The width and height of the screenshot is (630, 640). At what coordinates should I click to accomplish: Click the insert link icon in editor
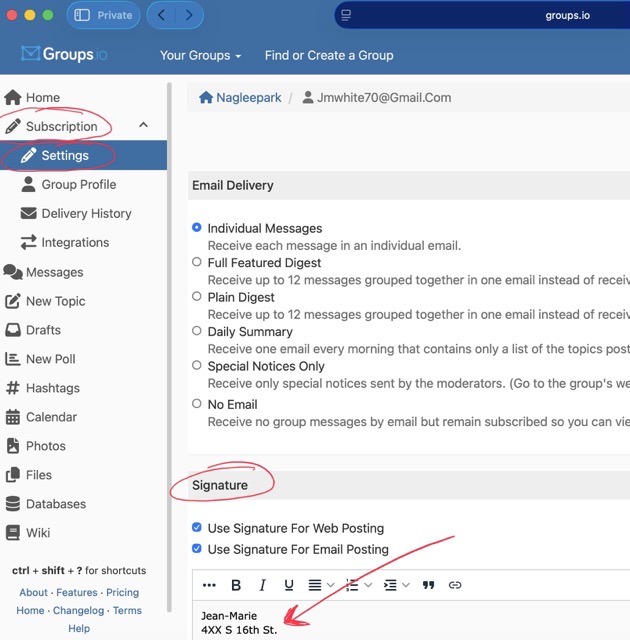[455, 585]
